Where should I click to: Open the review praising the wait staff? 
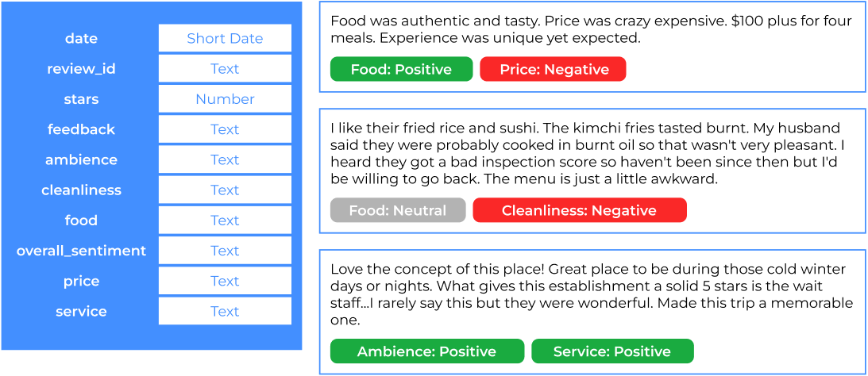coord(591,294)
